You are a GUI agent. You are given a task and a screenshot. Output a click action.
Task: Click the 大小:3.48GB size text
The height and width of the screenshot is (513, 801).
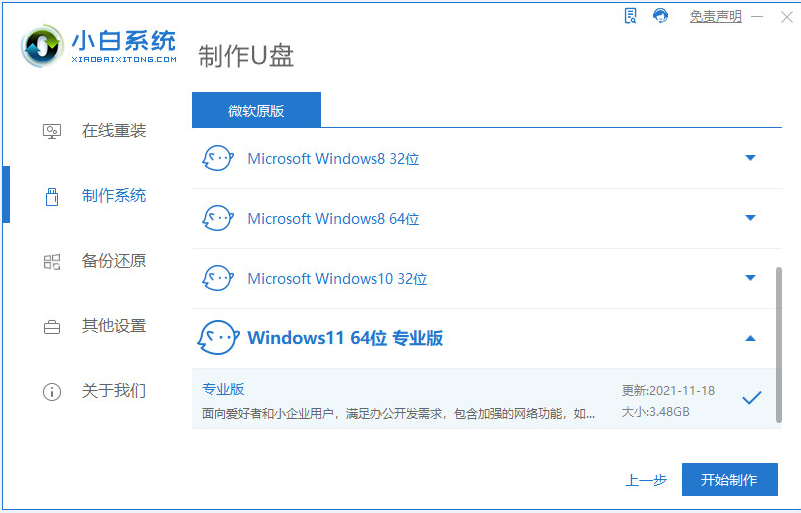[655, 412]
